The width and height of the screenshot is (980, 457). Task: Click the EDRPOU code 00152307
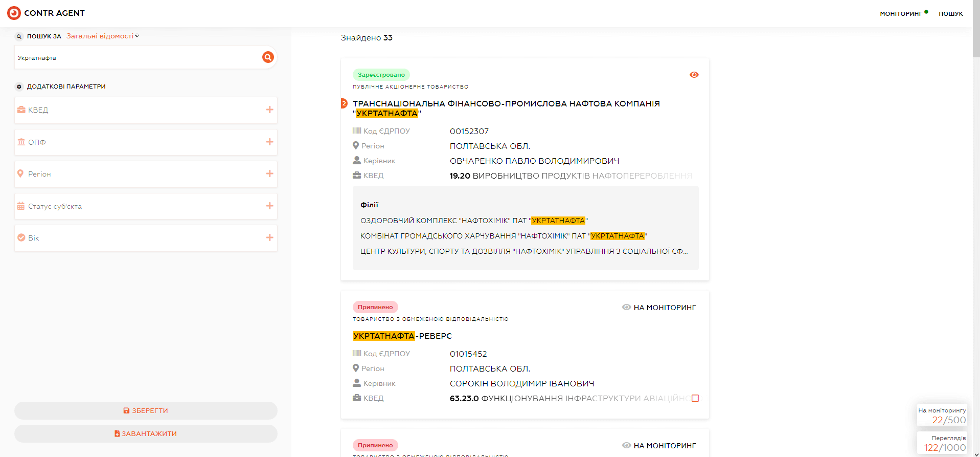point(469,132)
